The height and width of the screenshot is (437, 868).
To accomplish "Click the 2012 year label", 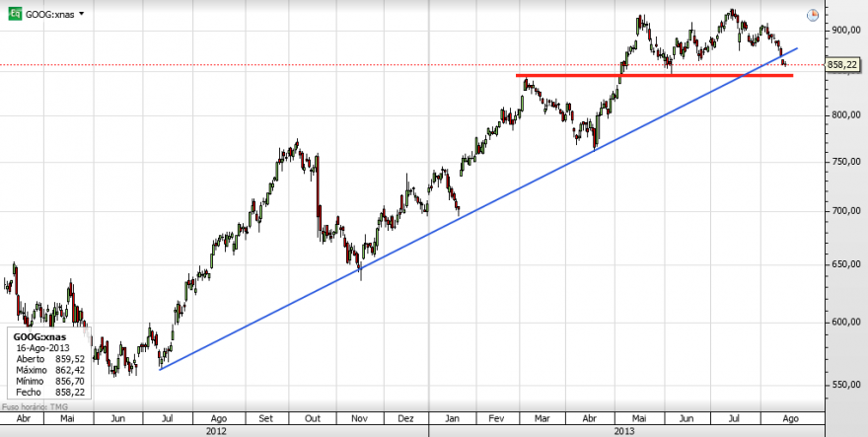I will coord(215,431).
